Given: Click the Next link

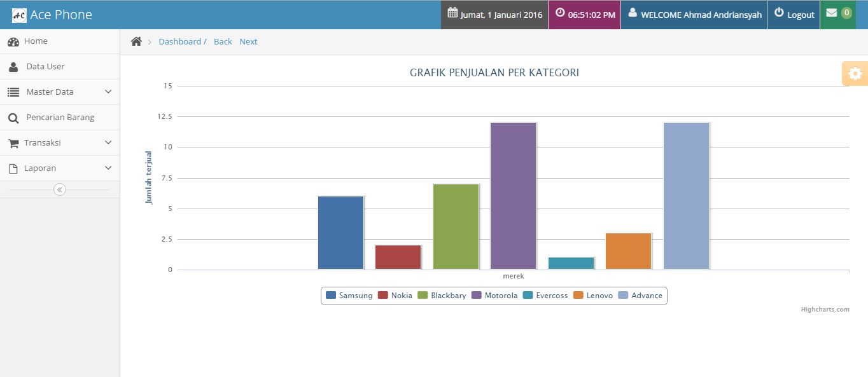Looking at the screenshot, I should 248,41.
